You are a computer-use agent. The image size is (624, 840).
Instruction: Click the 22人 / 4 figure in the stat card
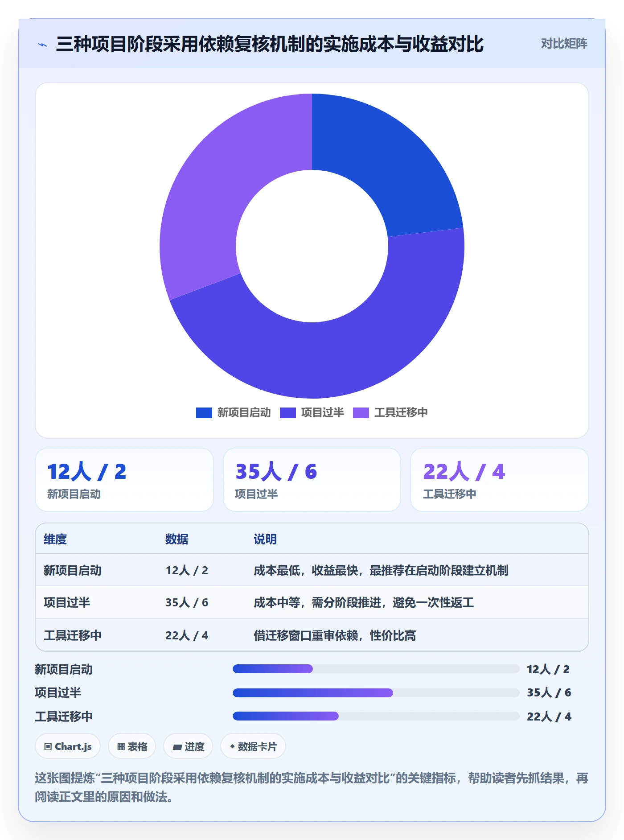(464, 472)
